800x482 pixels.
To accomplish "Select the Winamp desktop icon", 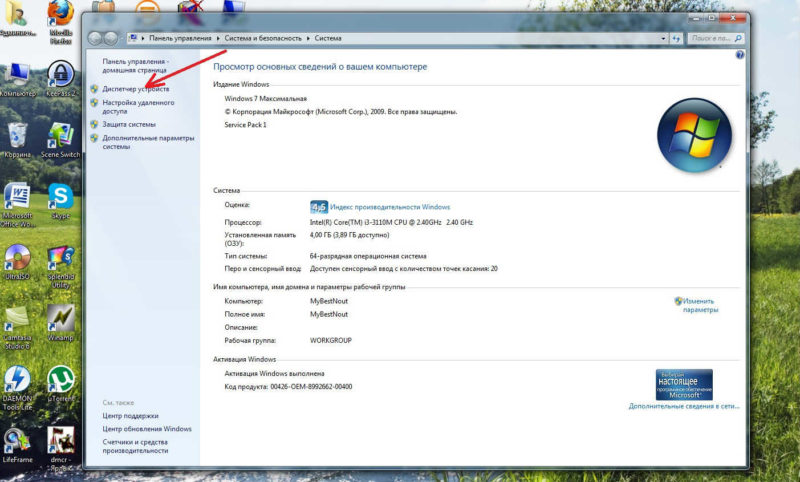I will (x=61, y=320).
